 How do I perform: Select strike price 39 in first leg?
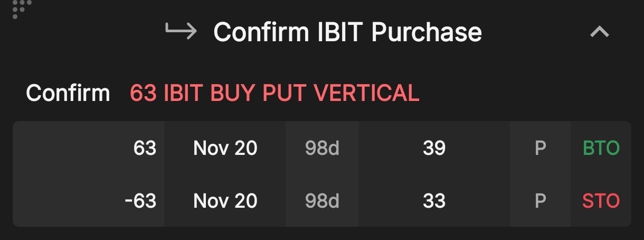click(x=434, y=148)
